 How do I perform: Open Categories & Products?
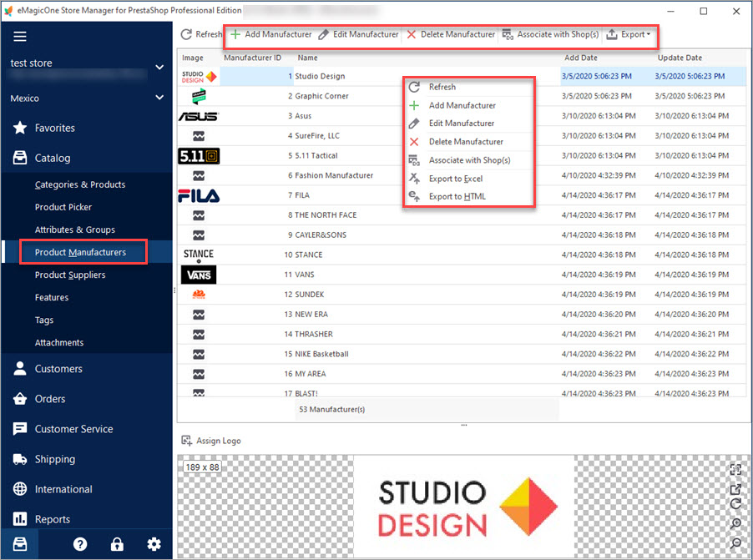pos(79,184)
